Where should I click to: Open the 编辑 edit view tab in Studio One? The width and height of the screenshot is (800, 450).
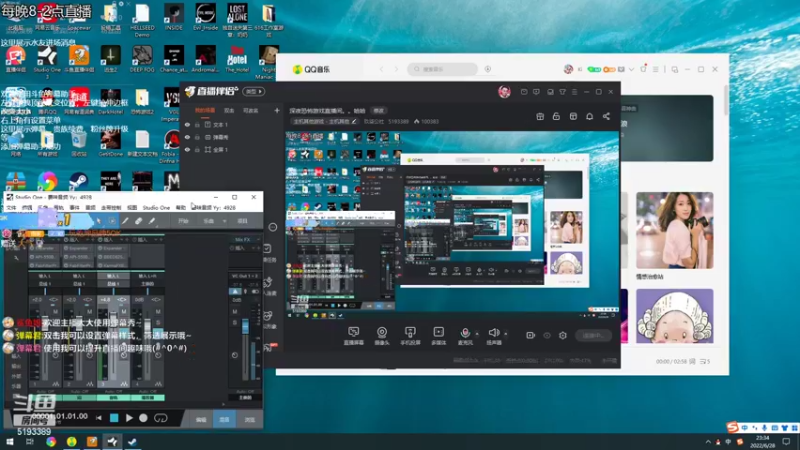point(201,419)
